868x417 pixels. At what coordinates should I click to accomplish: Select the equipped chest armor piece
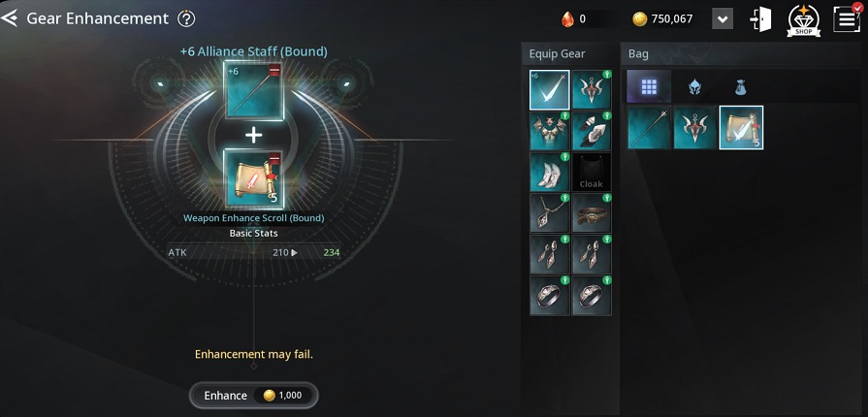click(x=550, y=131)
